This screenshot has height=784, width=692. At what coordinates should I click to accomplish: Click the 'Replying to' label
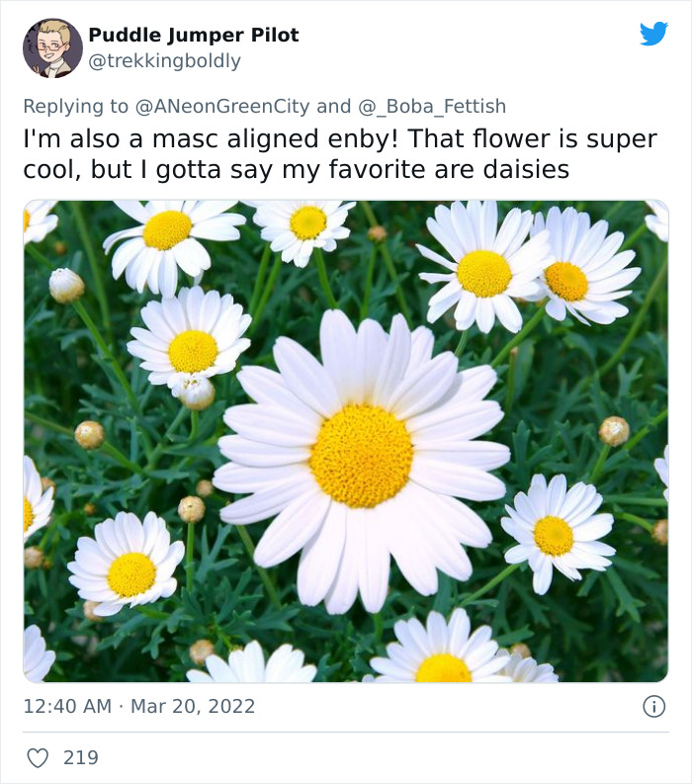(x=76, y=107)
